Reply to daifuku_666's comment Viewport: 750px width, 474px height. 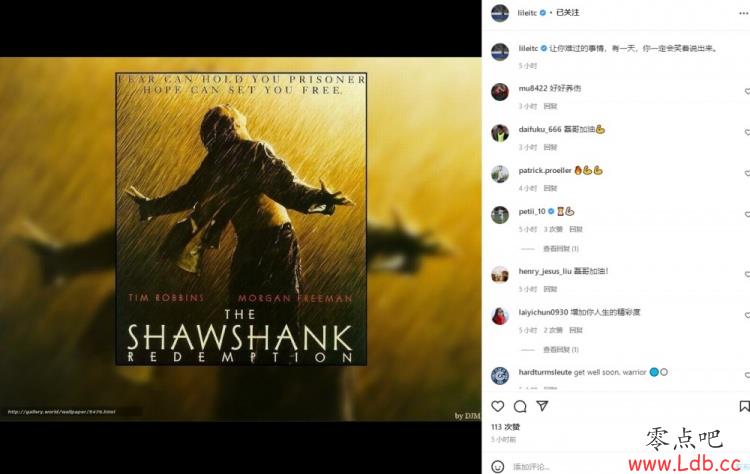550,147
